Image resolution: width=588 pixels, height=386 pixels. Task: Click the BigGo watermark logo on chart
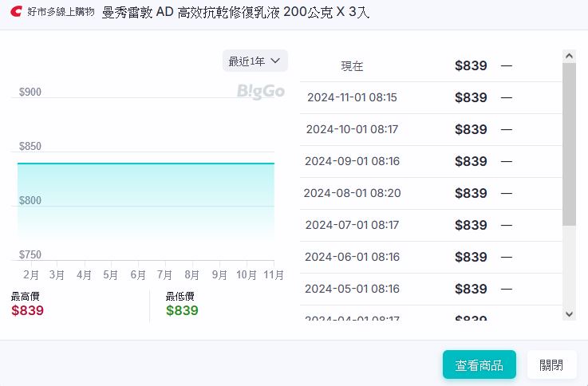[x=261, y=91]
